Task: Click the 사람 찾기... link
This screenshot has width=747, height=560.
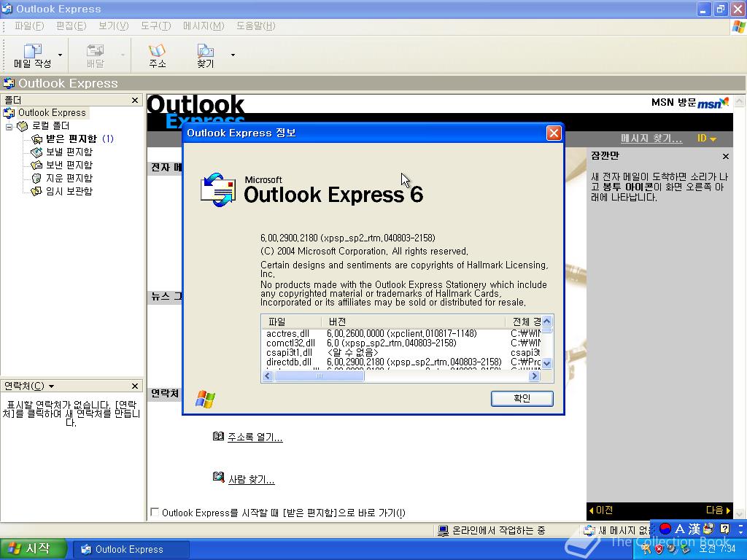Action: [x=251, y=480]
